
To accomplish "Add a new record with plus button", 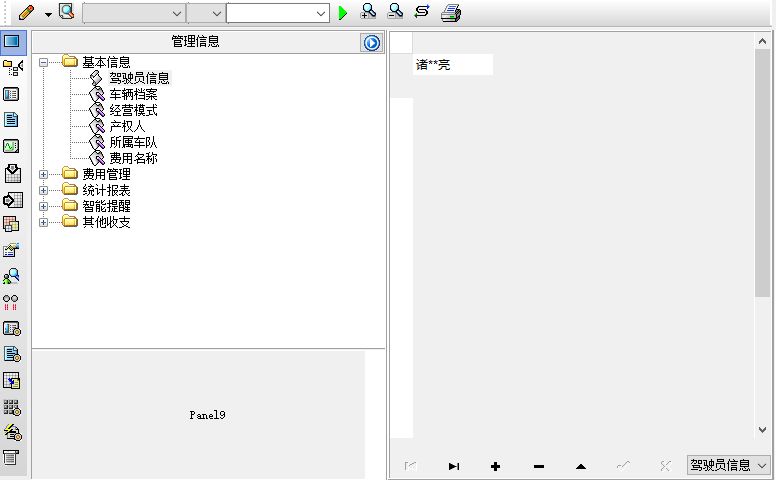I will coord(495,466).
